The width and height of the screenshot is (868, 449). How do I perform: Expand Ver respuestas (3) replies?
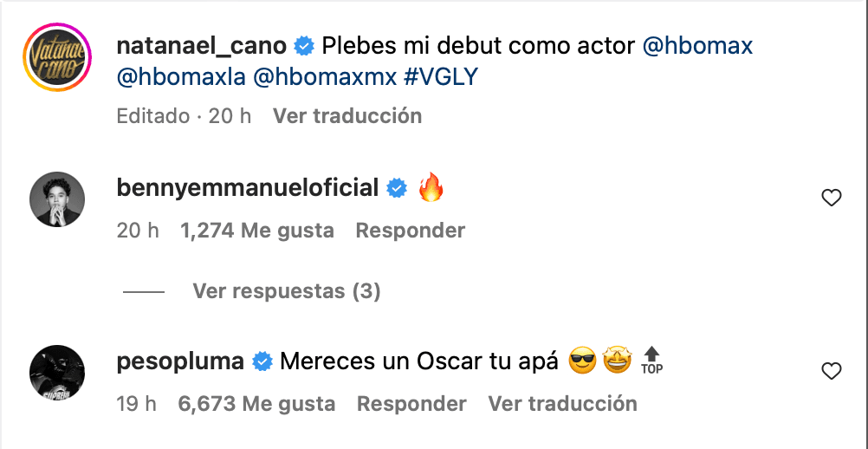pyautogui.click(x=287, y=291)
